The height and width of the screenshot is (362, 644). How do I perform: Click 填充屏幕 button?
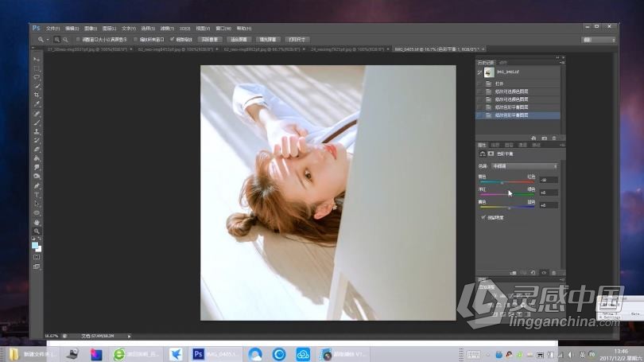267,40
